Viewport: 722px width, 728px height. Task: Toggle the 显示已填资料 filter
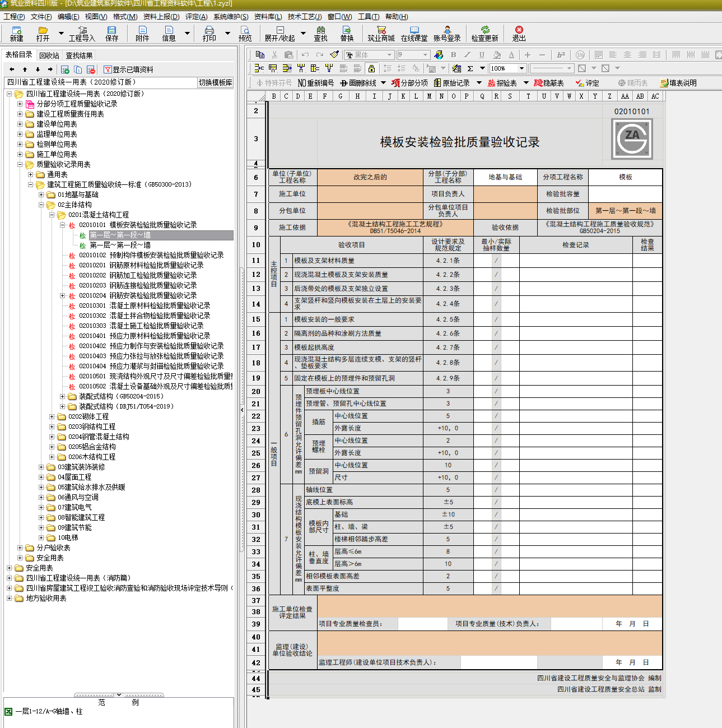point(128,69)
